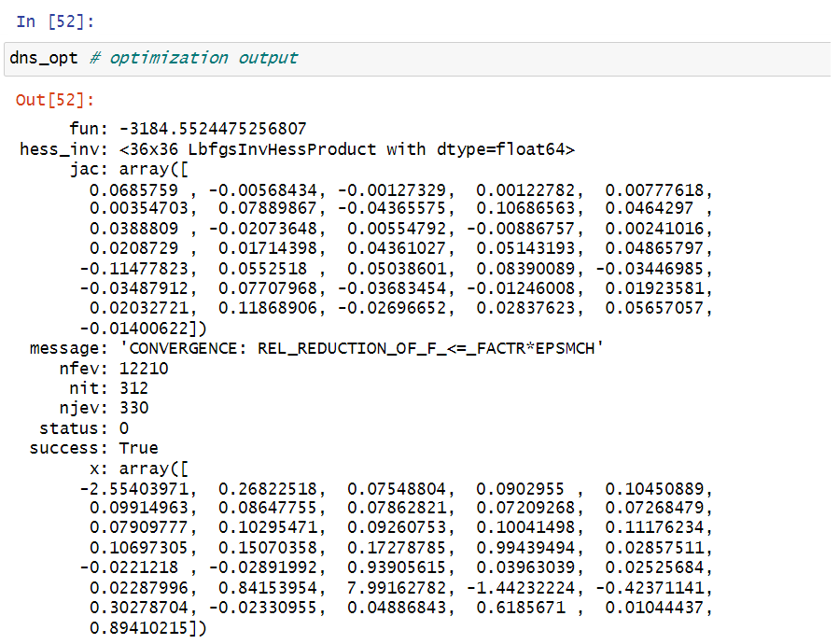Click the 'x: array([' label
Viewport: 839px width, 644px height.
point(138,469)
